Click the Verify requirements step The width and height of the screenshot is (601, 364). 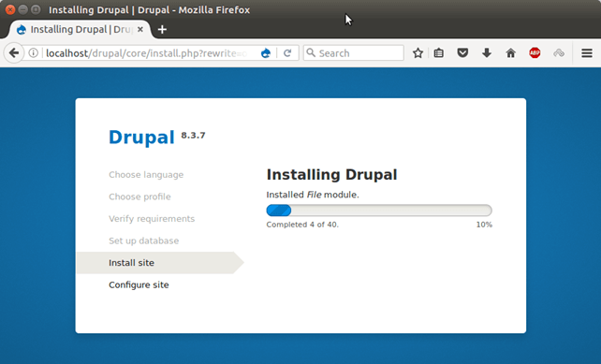pos(152,219)
